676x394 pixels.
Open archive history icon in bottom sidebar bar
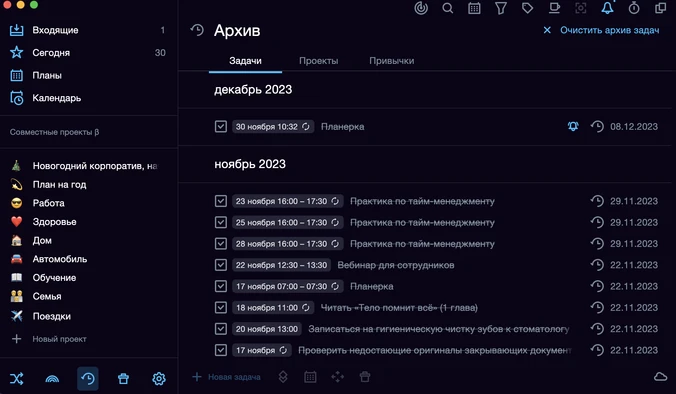[x=88, y=378]
